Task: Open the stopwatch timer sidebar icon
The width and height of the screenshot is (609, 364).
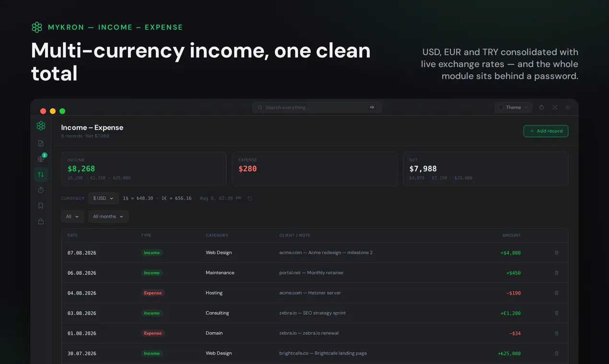Action: point(41,190)
